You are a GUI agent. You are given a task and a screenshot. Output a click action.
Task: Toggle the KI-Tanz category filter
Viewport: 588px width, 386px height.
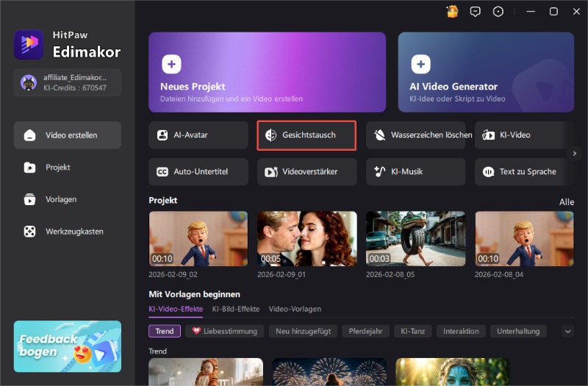click(x=412, y=331)
